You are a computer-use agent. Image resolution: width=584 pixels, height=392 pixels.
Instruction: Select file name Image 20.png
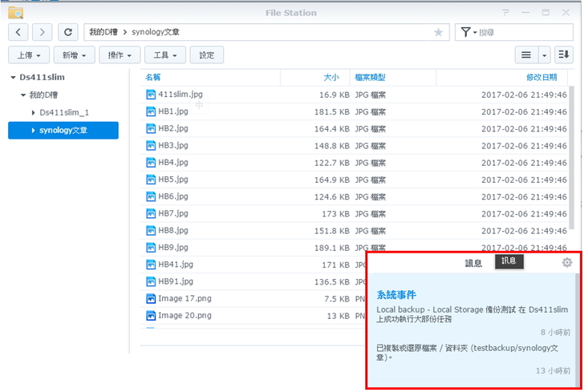(185, 316)
